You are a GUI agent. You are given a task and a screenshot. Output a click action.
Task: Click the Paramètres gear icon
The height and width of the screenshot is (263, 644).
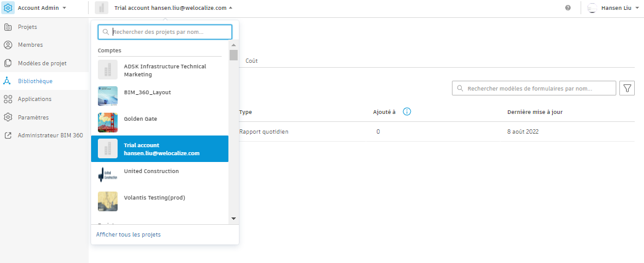click(x=8, y=117)
